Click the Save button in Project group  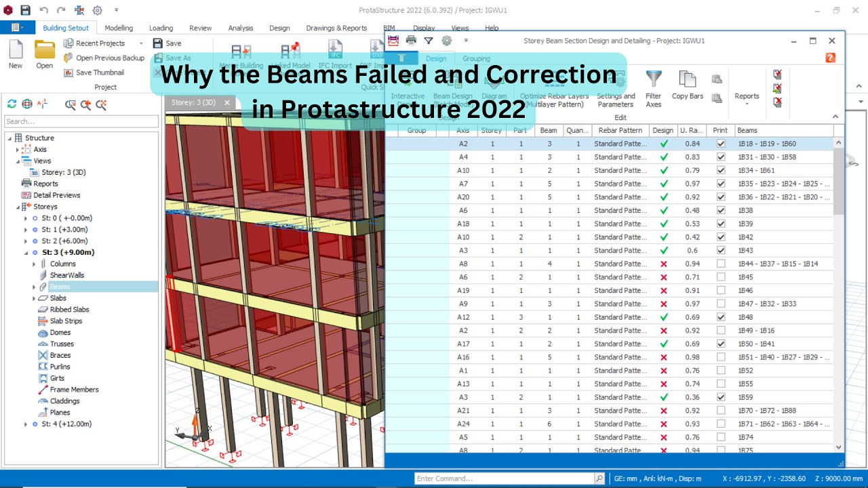pyautogui.click(x=167, y=43)
